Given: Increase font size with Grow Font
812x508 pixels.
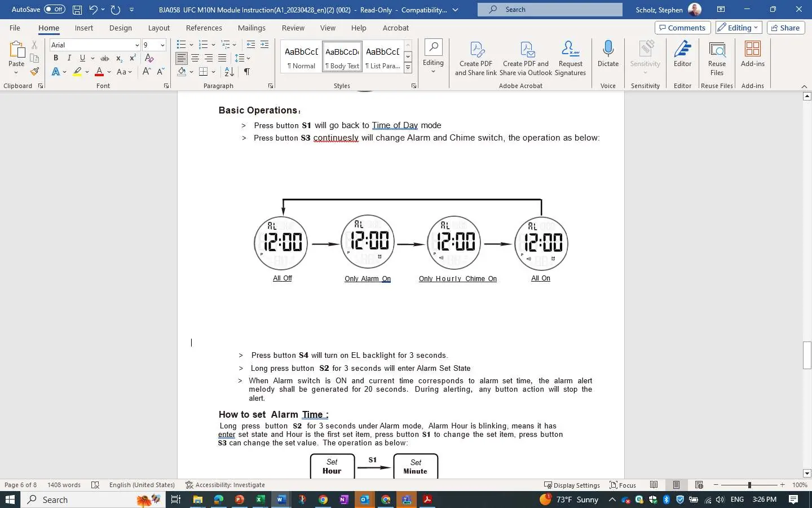Looking at the screenshot, I should (x=147, y=72).
